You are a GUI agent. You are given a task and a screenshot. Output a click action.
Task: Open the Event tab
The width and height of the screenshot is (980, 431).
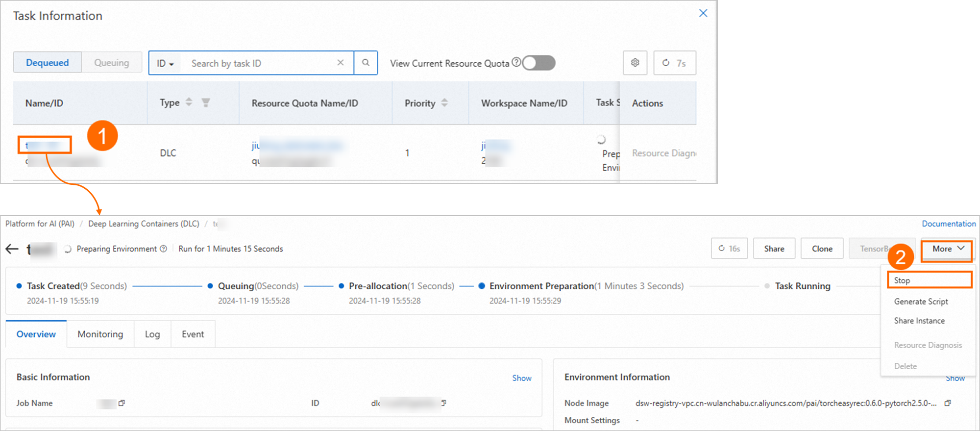pyautogui.click(x=193, y=334)
